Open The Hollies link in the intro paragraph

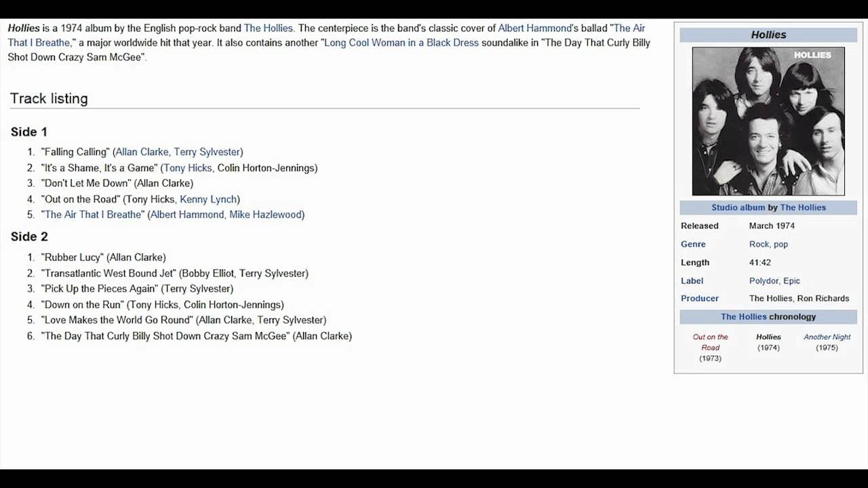[x=269, y=28]
